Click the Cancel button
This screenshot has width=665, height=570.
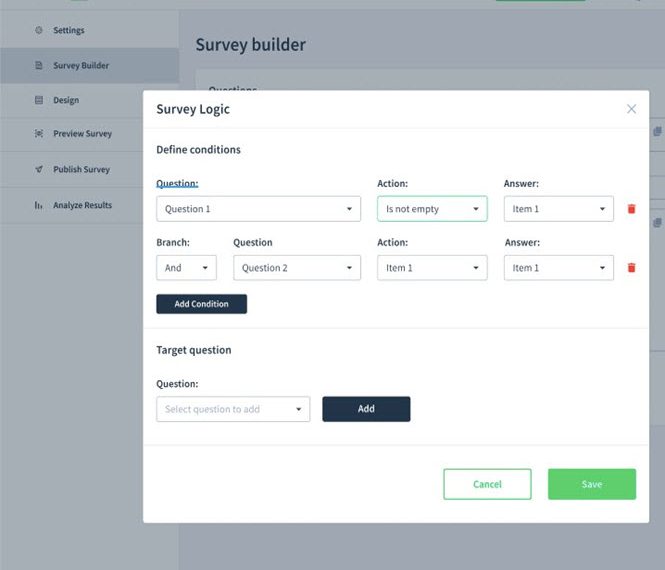[x=487, y=484]
